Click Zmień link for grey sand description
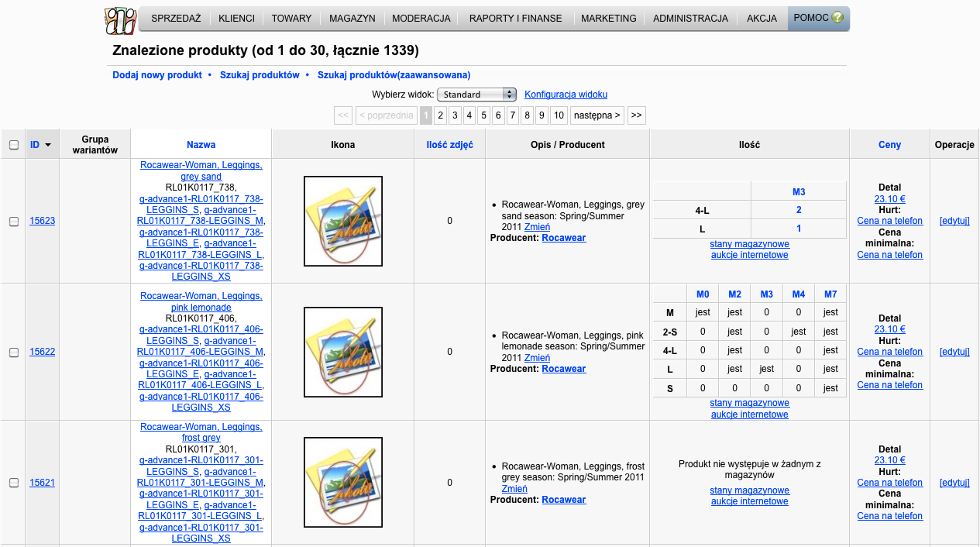Viewport: 980px width, 547px height. [537, 227]
